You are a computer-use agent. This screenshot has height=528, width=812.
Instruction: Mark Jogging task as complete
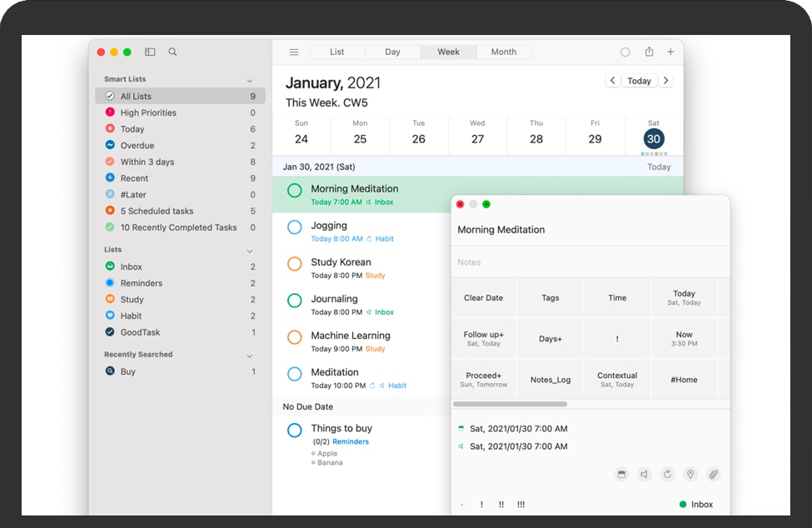(294, 227)
